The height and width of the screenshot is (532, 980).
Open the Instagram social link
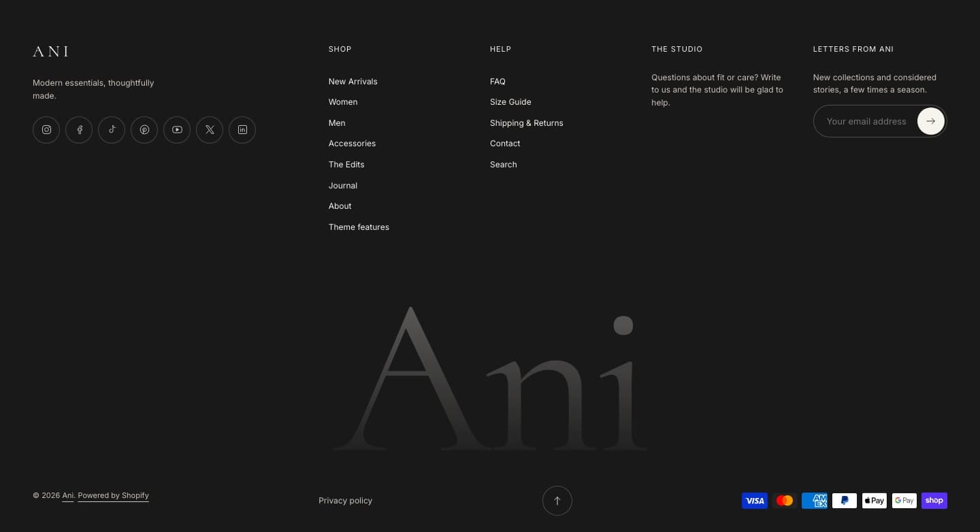[x=46, y=130]
